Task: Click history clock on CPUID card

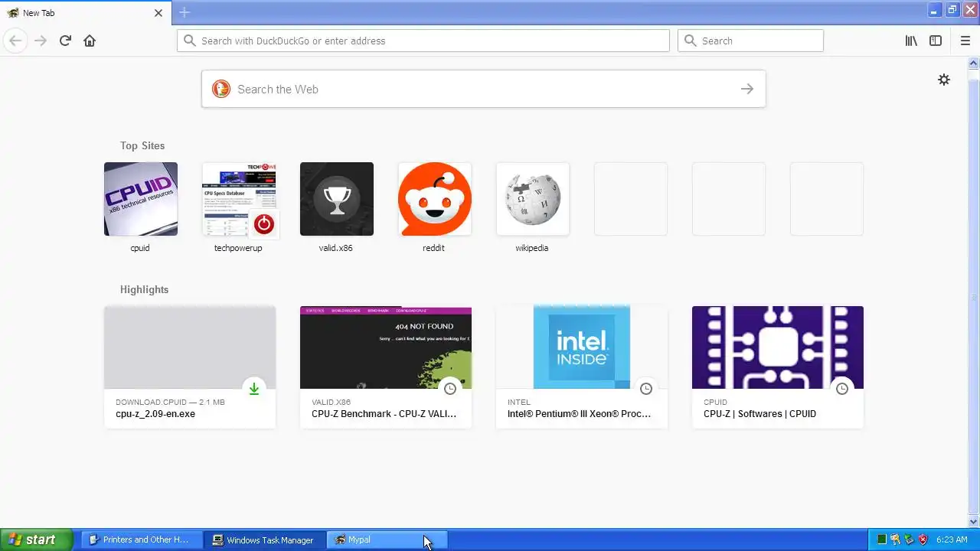Action: coord(842,389)
